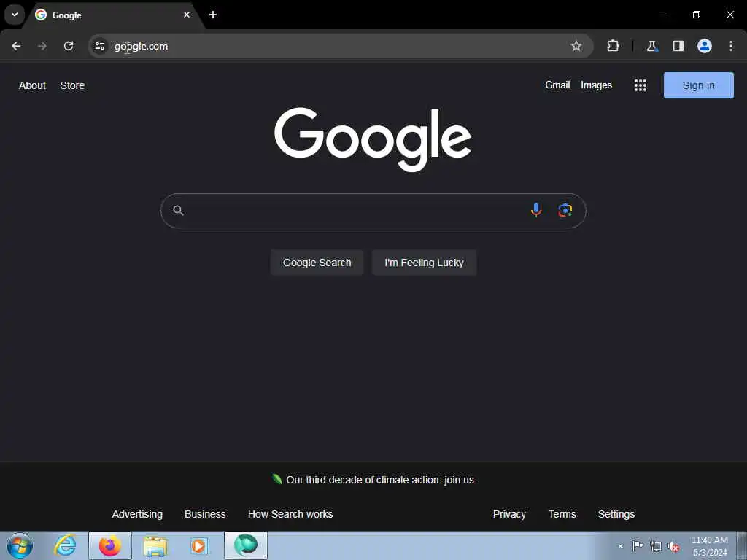
Task: Open the network tray icon
Action: click(x=656, y=546)
